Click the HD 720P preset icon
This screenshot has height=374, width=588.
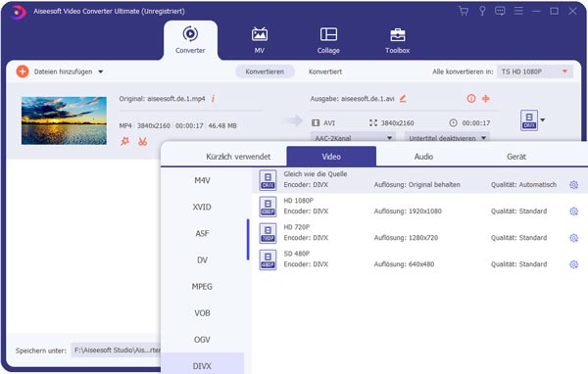(x=268, y=233)
